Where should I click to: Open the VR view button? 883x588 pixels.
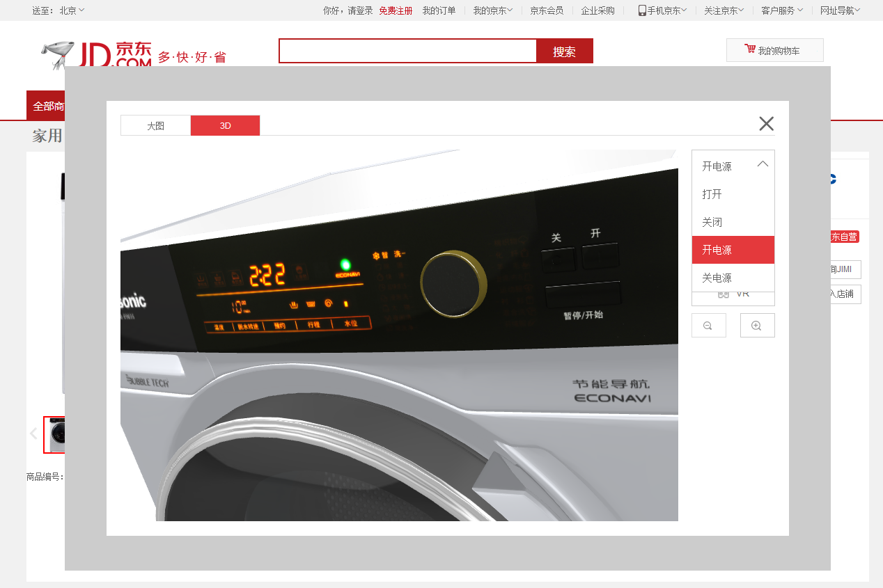click(733, 298)
